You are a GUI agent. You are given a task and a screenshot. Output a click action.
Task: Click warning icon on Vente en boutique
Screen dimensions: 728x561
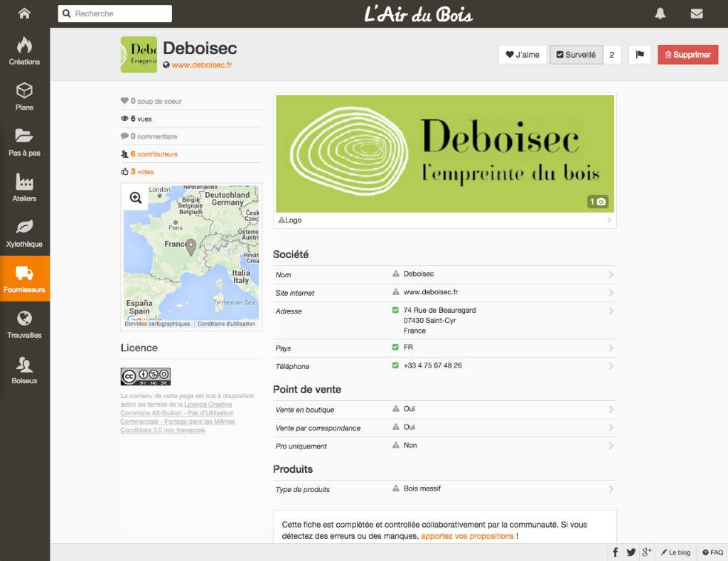395,408
